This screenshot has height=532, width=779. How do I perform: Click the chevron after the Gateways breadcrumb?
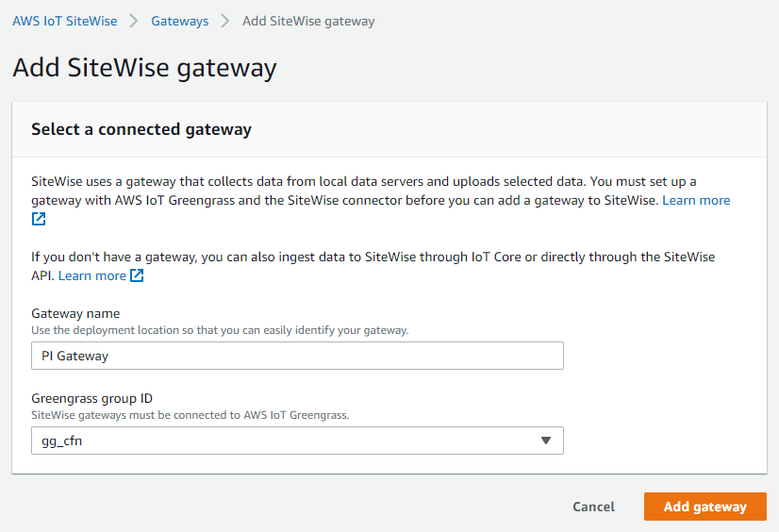pos(225,21)
